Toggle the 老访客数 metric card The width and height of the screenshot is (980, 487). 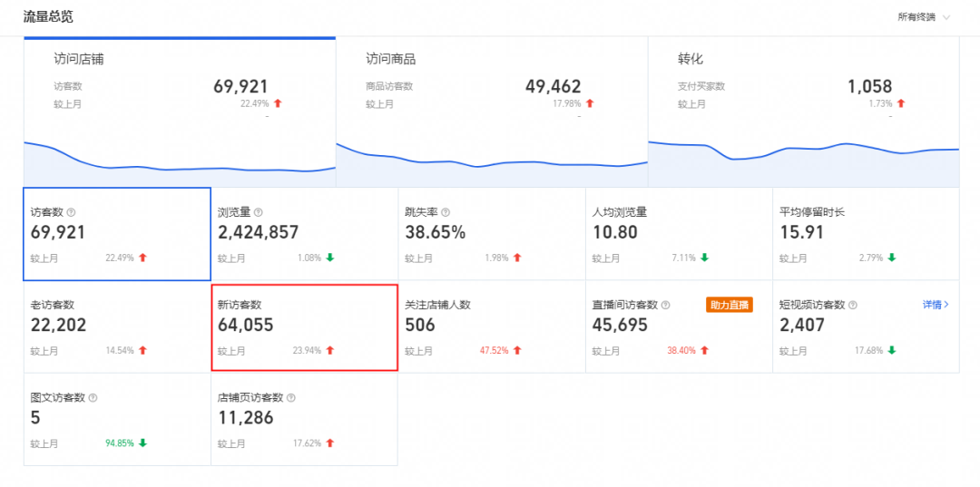[117, 327]
